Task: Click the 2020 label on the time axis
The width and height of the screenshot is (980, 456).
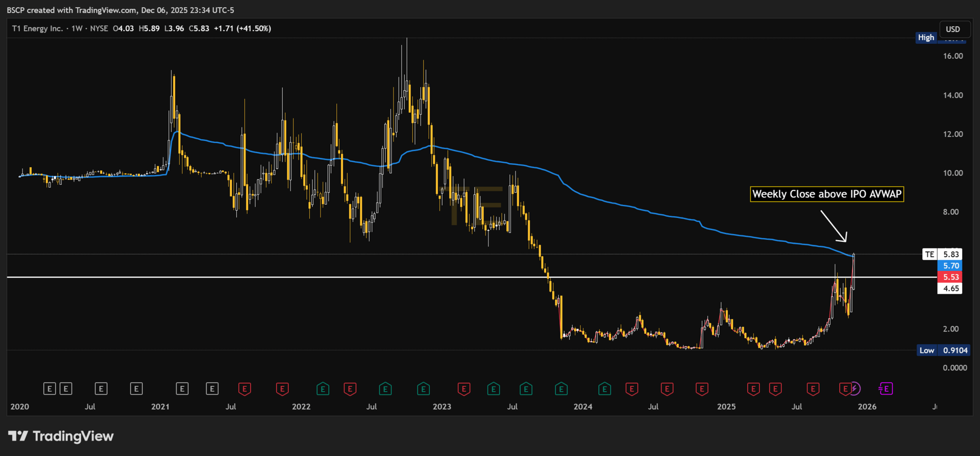Action: click(x=20, y=407)
